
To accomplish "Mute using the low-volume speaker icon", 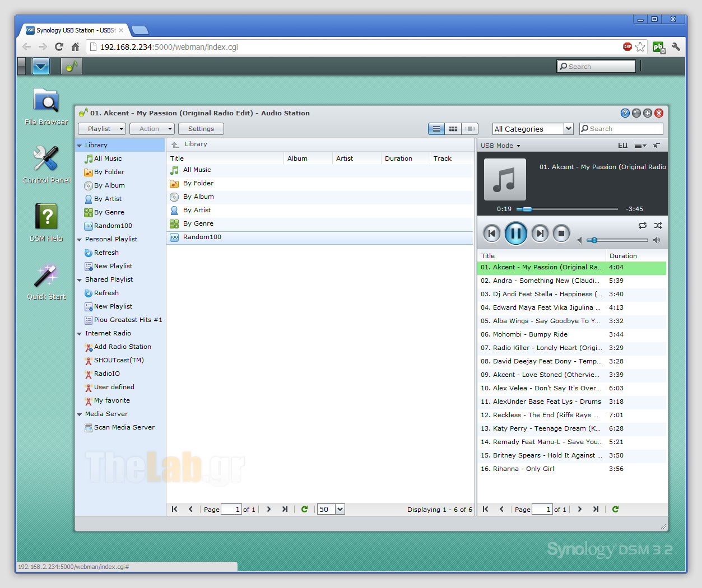I will point(580,240).
